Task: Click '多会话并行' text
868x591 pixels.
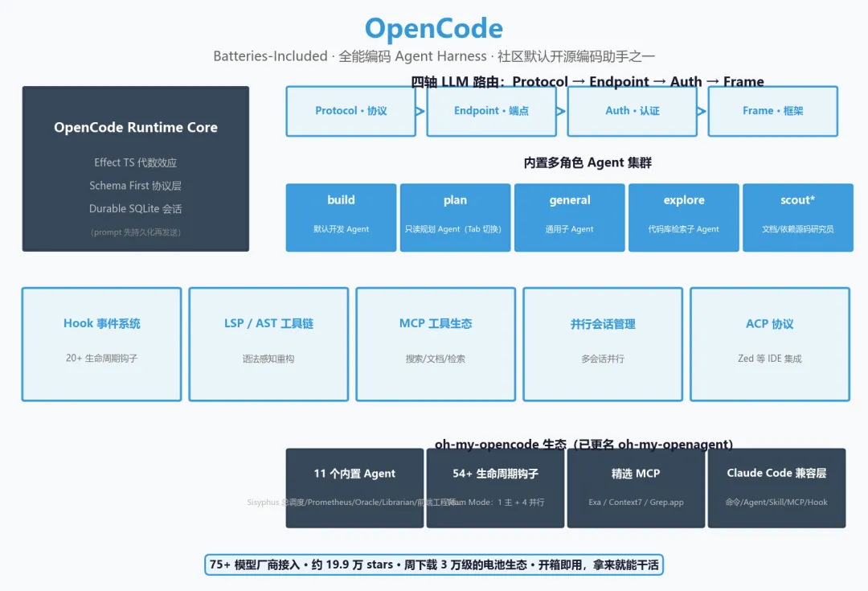Action: point(603,359)
